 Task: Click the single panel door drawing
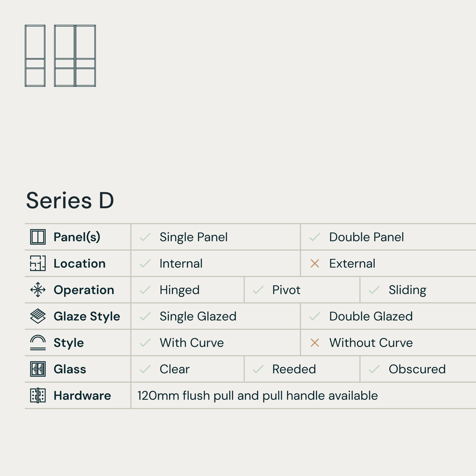(x=35, y=56)
